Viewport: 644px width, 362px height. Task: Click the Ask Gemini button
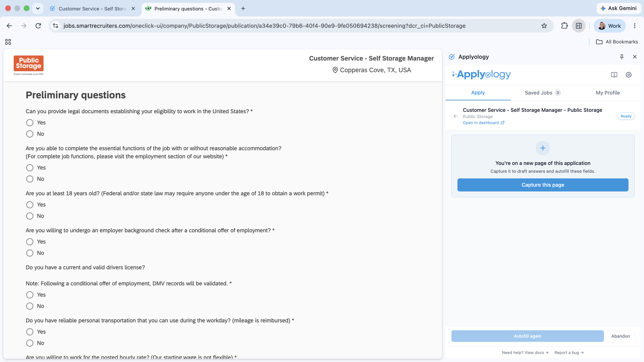[x=618, y=8]
